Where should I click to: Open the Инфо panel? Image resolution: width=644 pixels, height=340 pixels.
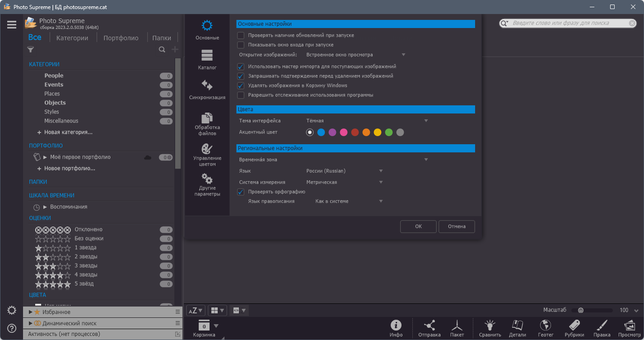pos(396,329)
